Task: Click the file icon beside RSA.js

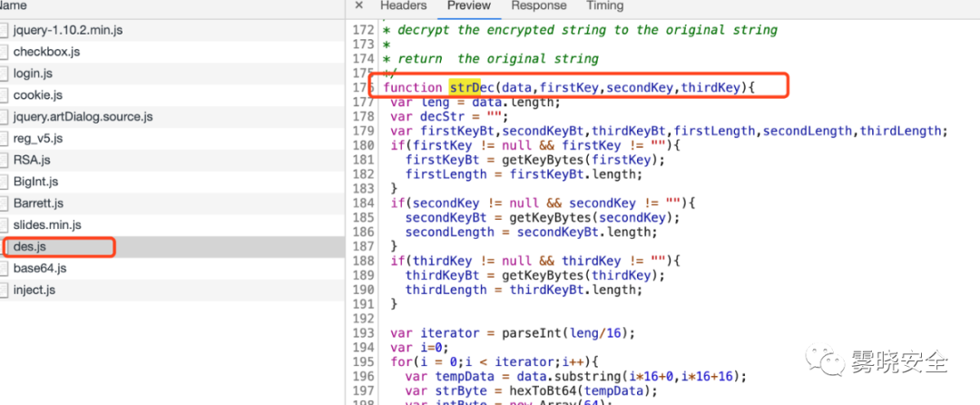Action: pos(4,160)
